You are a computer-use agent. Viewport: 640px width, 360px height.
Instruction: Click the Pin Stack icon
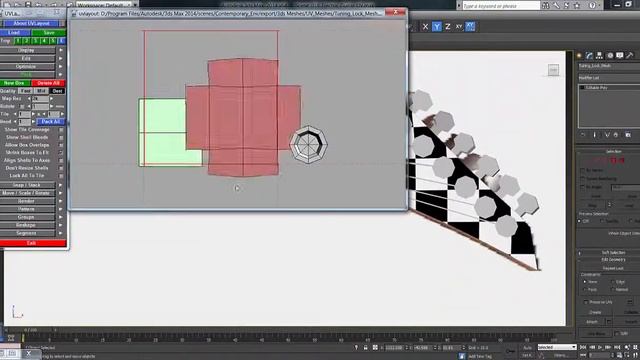[583, 135]
